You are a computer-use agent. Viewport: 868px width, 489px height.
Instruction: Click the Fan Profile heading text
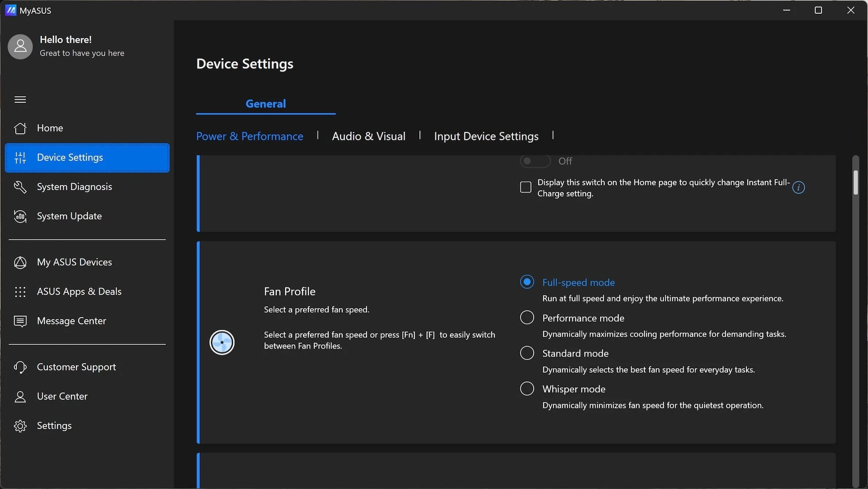click(290, 291)
